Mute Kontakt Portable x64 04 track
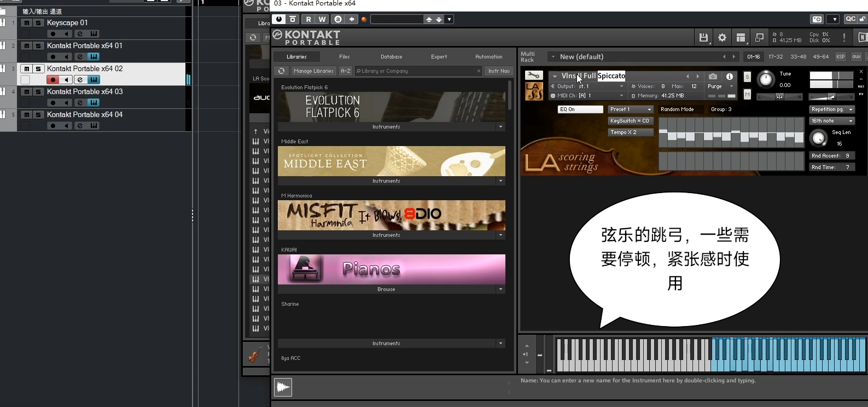Image resolution: width=868 pixels, height=407 pixels. [26, 115]
